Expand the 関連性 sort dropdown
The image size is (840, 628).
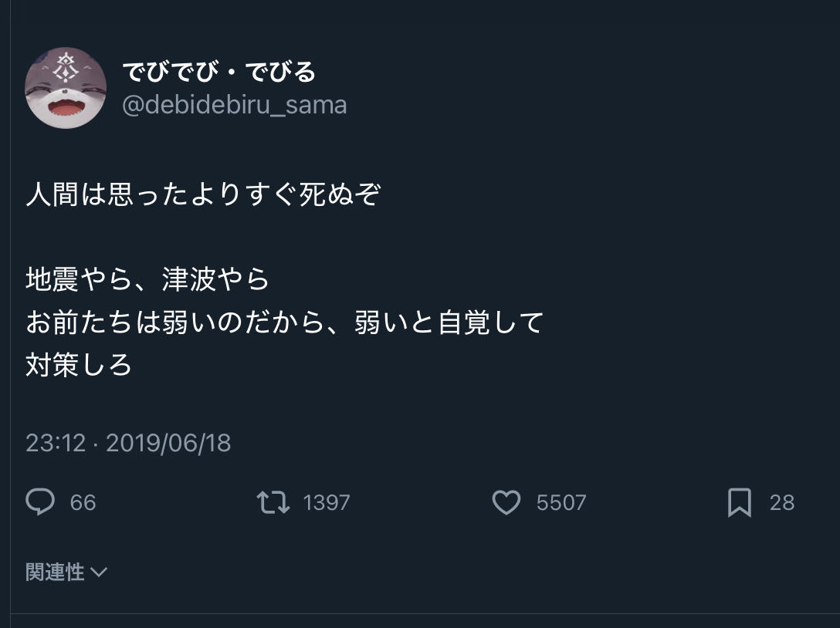pos(56,572)
